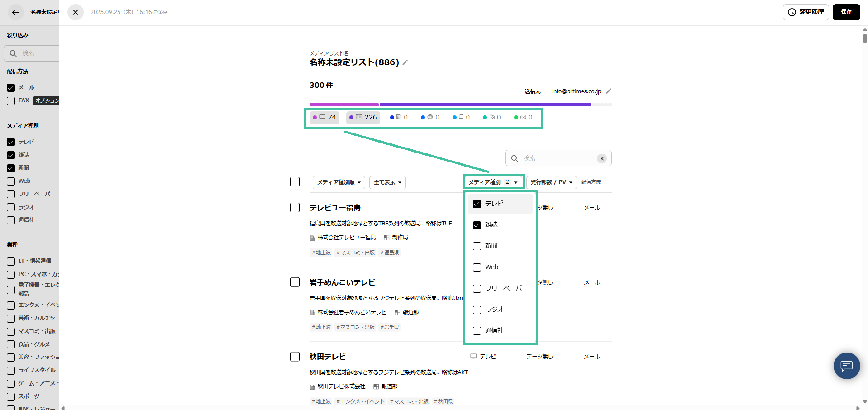Screen dimensions: 868x410
Task: Click the テレビ media count icon showing 74
Action: pyautogui.click(x=324, y=117)
